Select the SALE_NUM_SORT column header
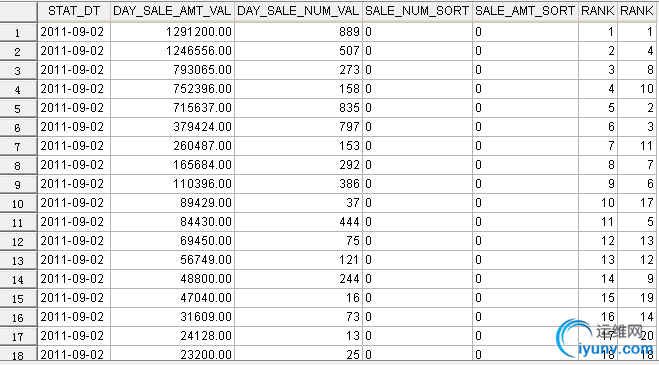Viewport: 659px width, 365px height. pyautogui.click(x=417, y=11)
